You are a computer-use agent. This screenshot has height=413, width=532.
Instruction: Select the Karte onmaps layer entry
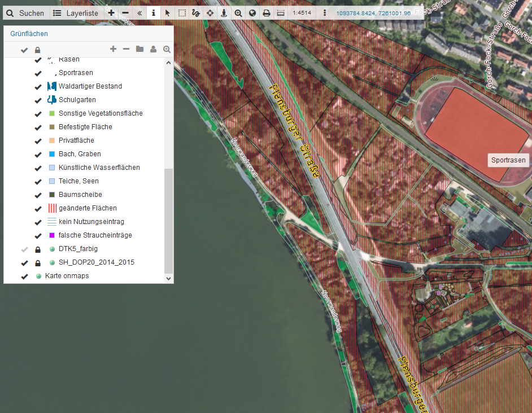tap(67, 276)
